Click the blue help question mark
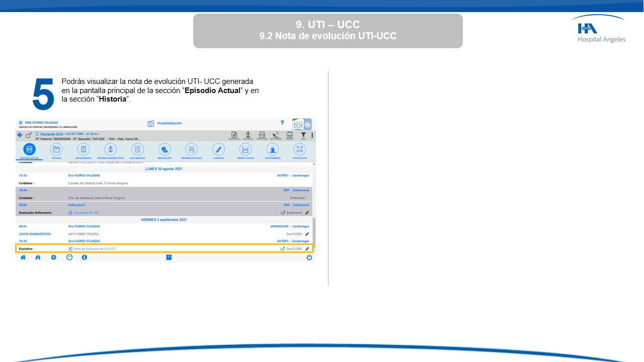644x362 pixels. [282, 123]
